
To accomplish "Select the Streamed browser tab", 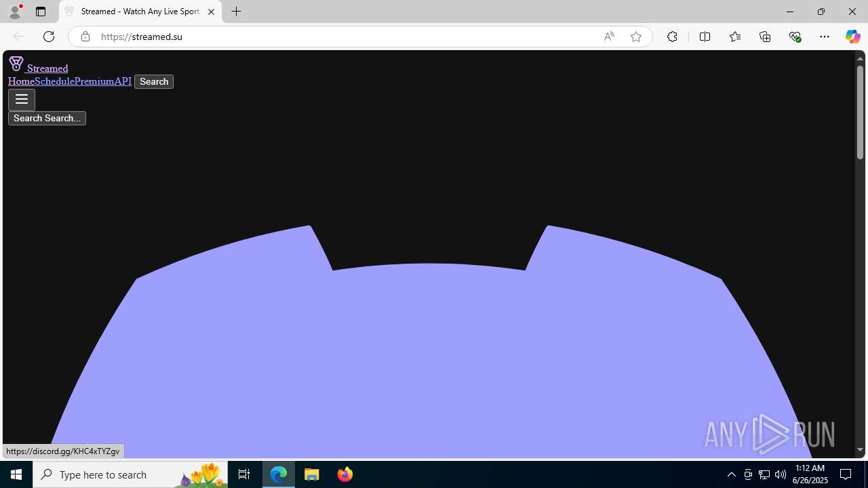I will point(140,12).
